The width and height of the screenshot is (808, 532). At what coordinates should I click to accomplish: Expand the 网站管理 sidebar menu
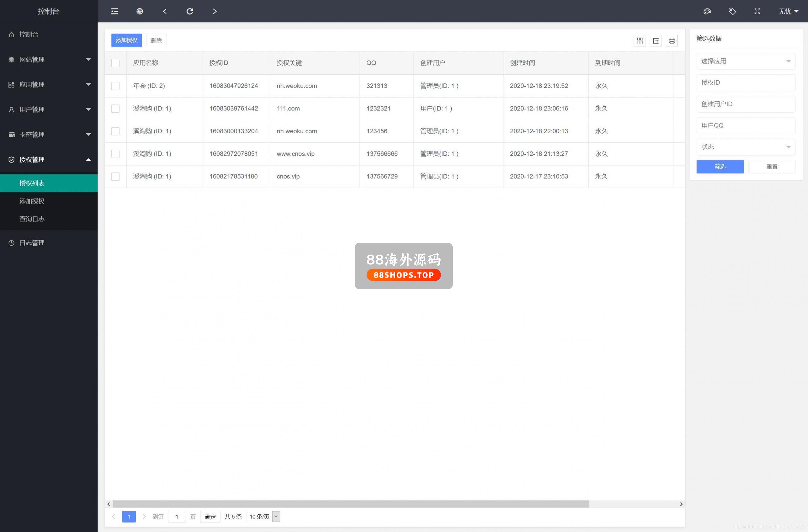[49, 59]
